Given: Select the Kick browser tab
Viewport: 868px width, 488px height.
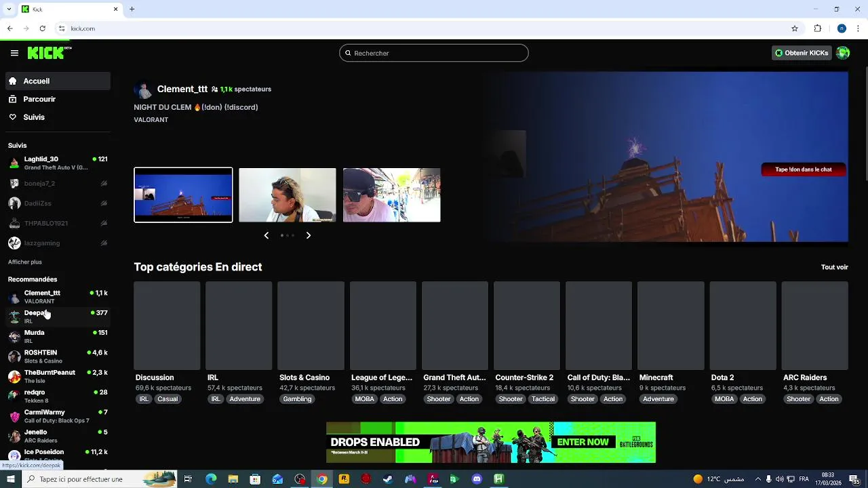Looking at the screenshot, I should click(x=70, y=9).
